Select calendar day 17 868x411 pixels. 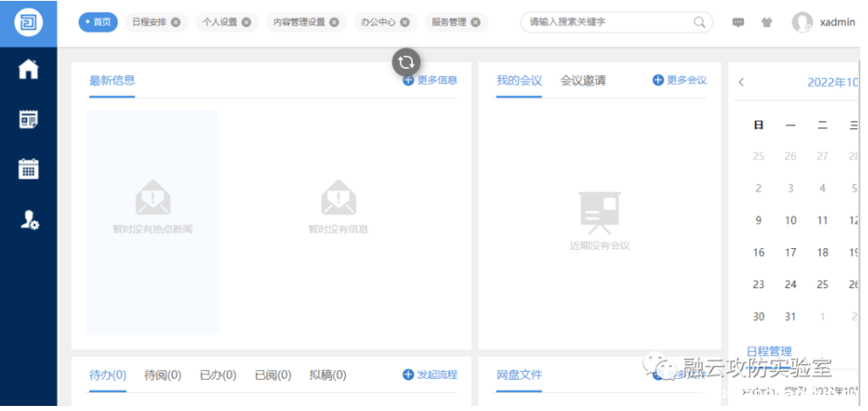point(791,253)
